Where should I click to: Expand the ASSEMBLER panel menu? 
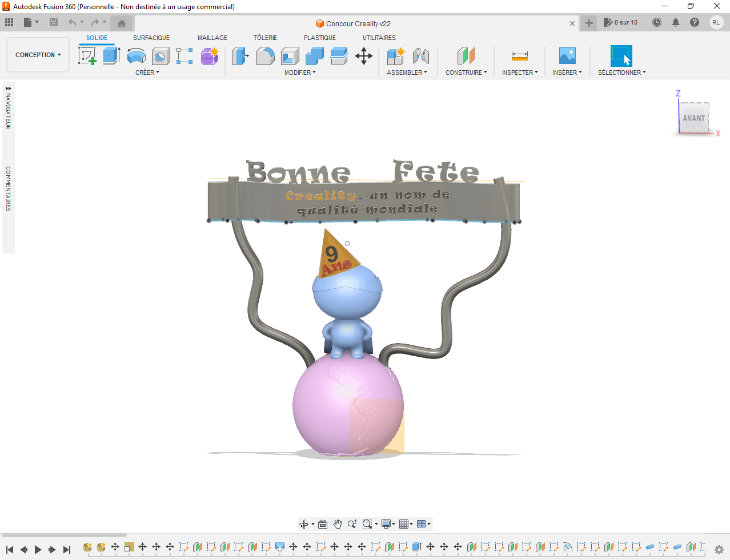point(407,72)
